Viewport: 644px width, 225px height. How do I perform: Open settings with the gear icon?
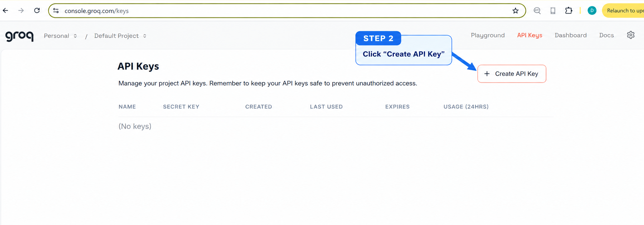tap(631, 35)
